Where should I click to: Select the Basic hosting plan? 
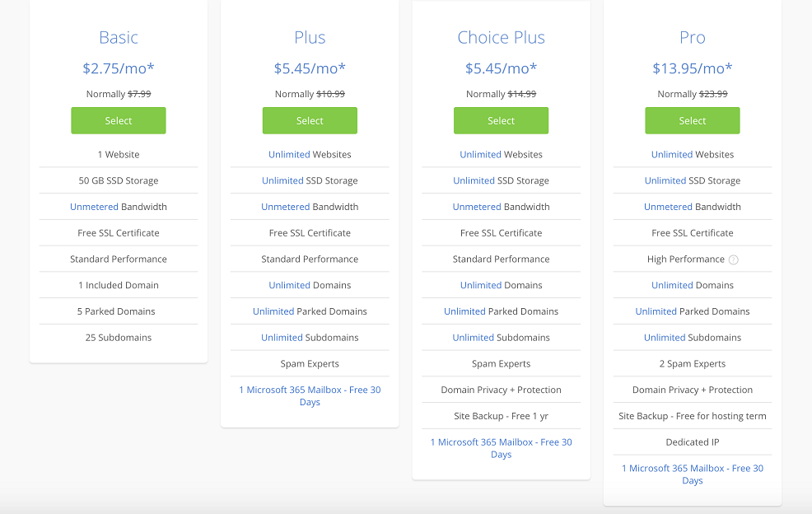[x=119, y=121]
